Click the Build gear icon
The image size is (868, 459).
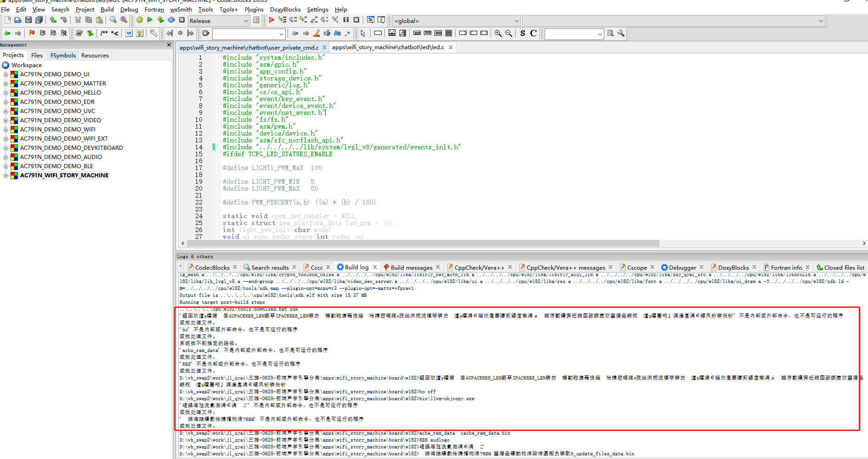139,20
